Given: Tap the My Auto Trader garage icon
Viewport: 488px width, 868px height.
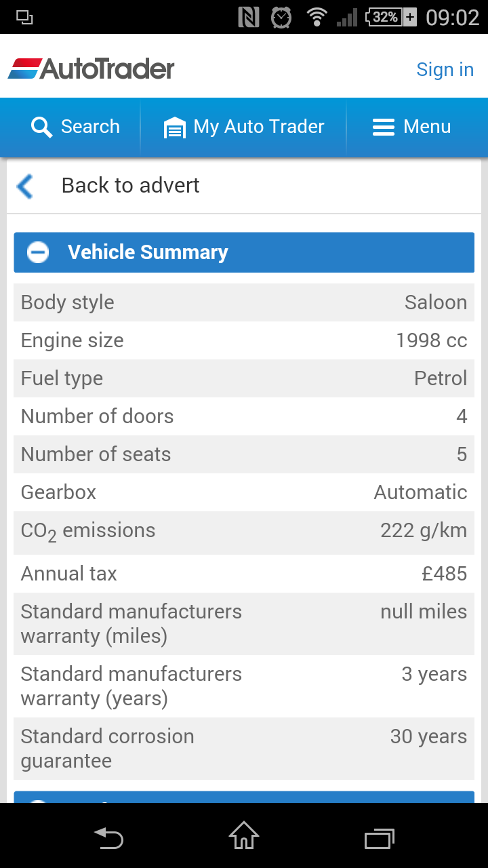Looking at the screenshot, I should click(175, 127).
